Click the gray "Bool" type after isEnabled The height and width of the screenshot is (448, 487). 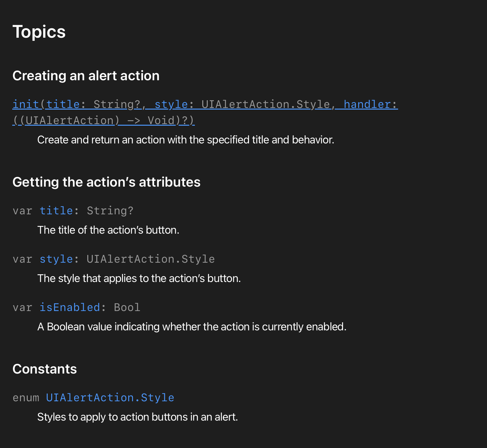[x=127, y=307]
